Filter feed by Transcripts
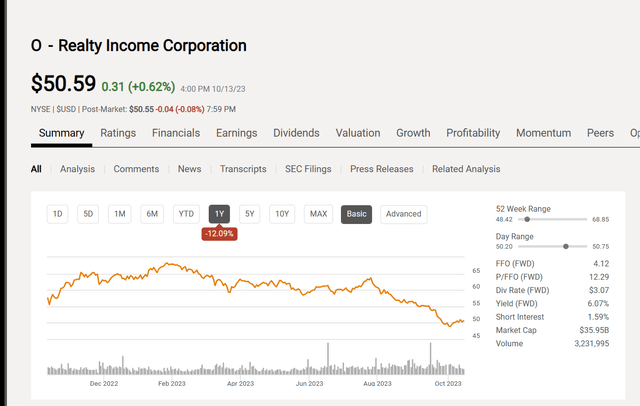The height and width of the screenshot is (406, 640). coord(243,169)
